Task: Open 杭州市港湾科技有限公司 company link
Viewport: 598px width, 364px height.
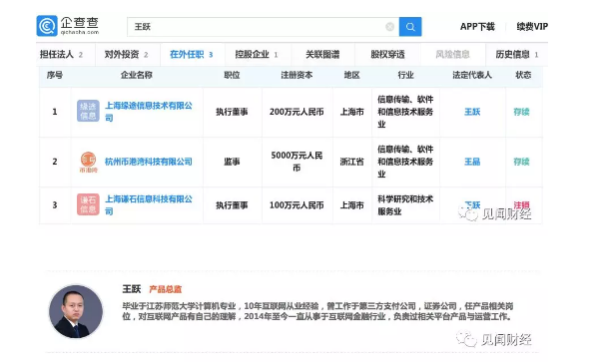Action: pyautogui.click(x=149, y=162)
